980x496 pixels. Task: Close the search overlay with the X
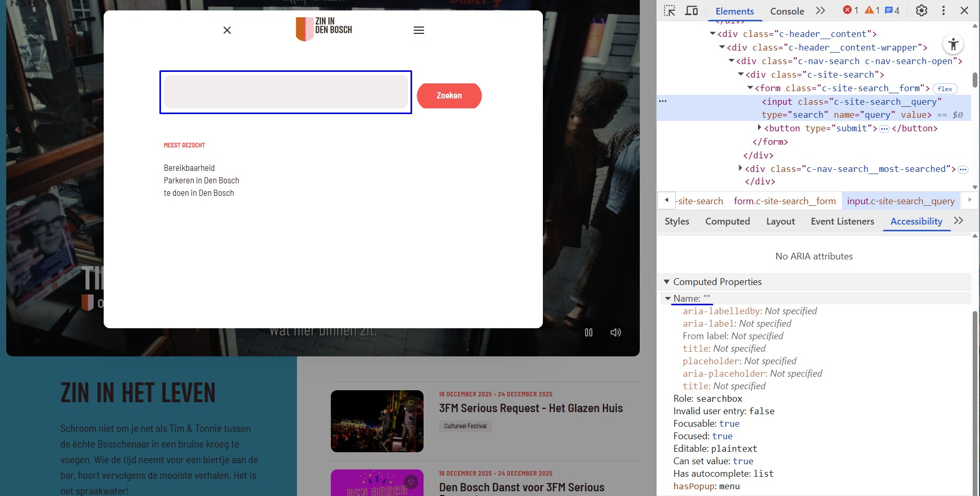tap(227, 30)
